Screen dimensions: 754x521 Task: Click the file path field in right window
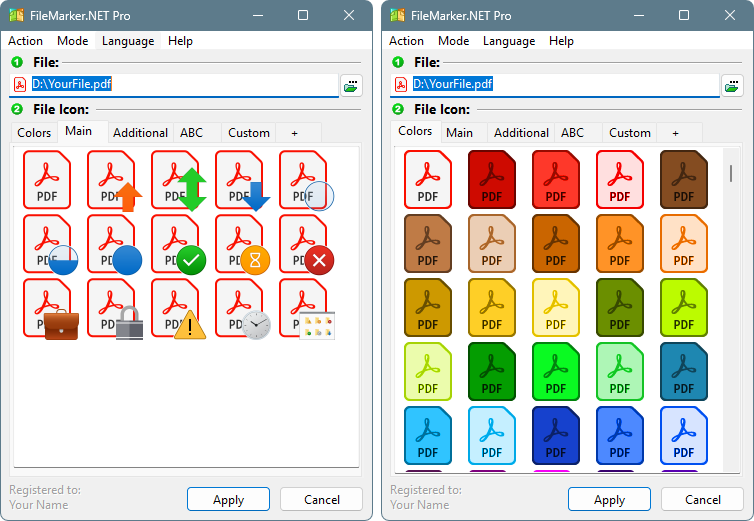[560, 85]
